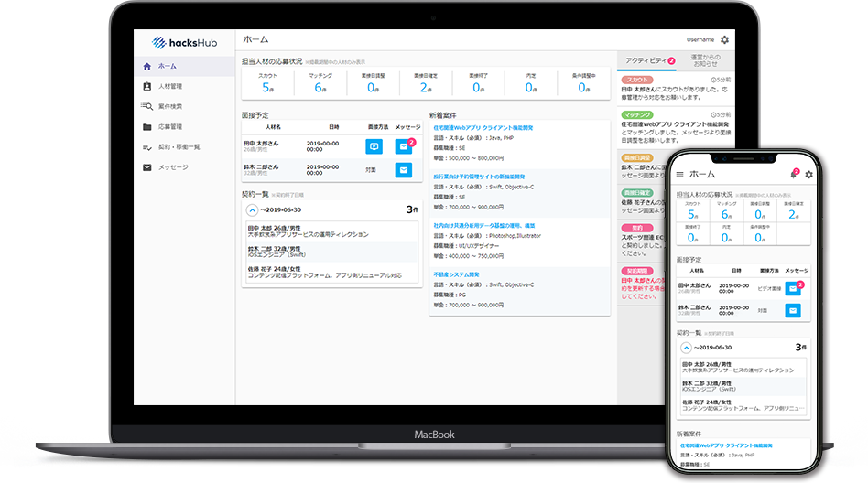Click the ホーム home icon in sidebar
868x483 pixels.
click(x=147, y=67)
